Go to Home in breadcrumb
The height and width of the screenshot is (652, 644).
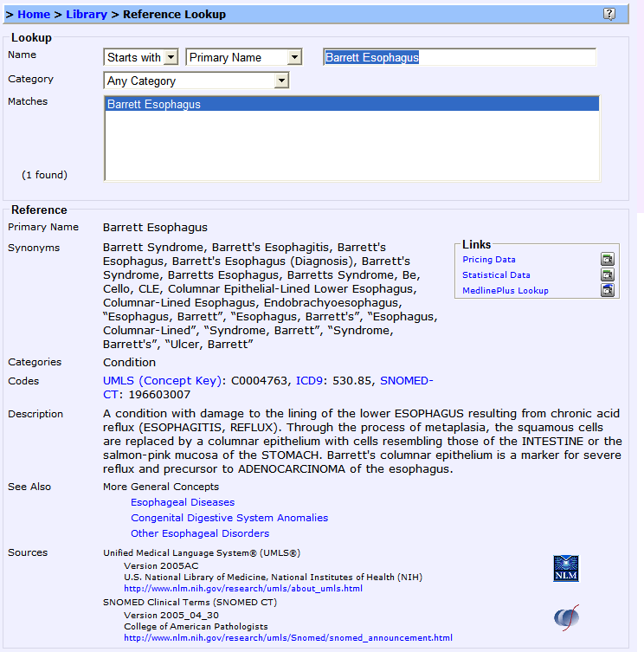tap(34, 14)
